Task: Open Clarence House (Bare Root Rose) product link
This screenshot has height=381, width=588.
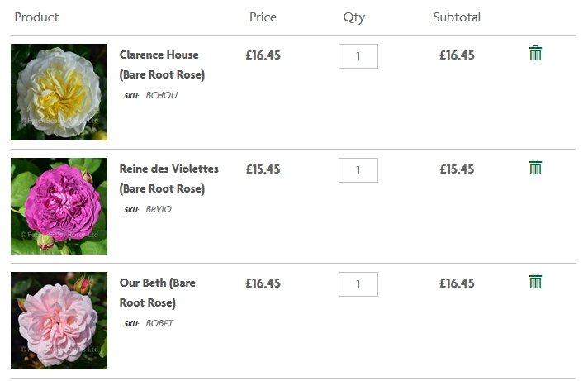Action: coord(162,64)
